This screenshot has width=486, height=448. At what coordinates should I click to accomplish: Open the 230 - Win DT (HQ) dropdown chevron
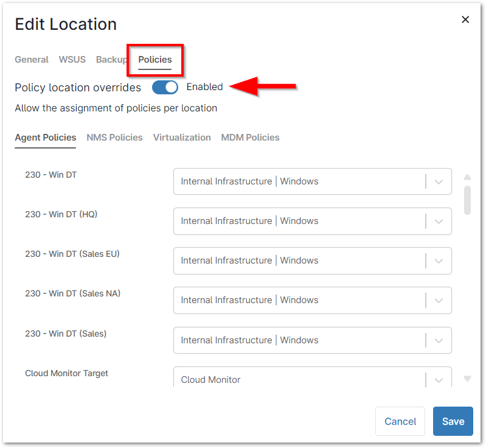click(x=439, y=221)
